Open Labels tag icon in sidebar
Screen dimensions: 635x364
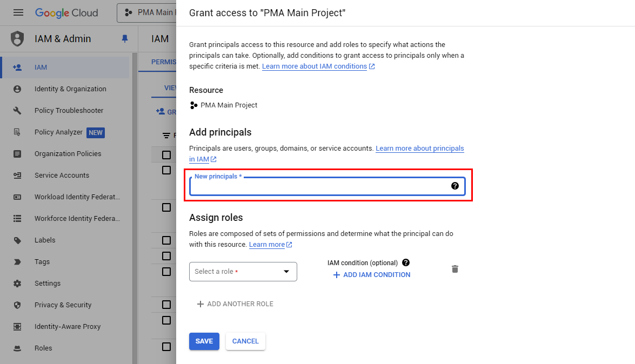[45, 240]
